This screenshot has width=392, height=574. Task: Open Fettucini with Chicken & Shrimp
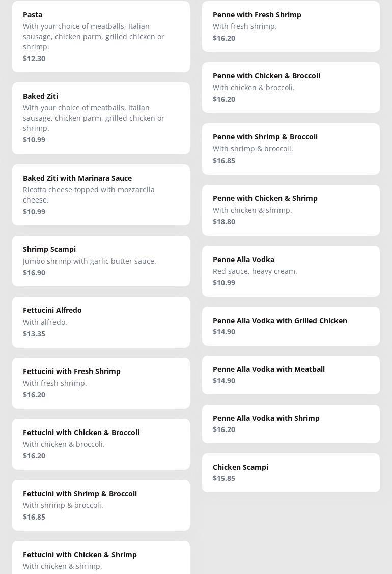[101, 559]
